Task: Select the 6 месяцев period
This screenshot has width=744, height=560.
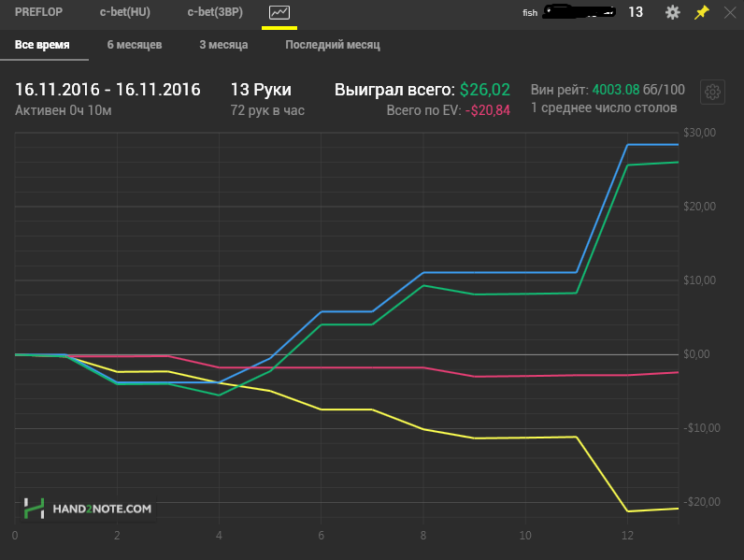Action: (x=135, y=45)
